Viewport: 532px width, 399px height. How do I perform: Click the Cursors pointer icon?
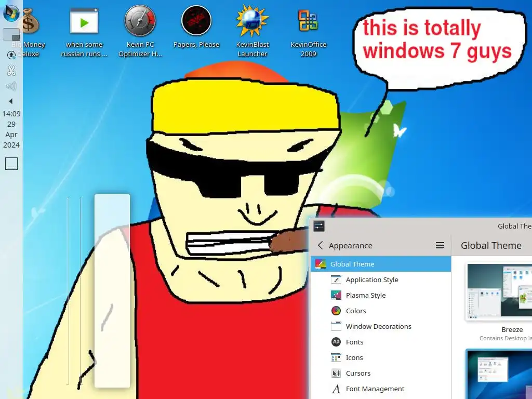tap(336, 373)
